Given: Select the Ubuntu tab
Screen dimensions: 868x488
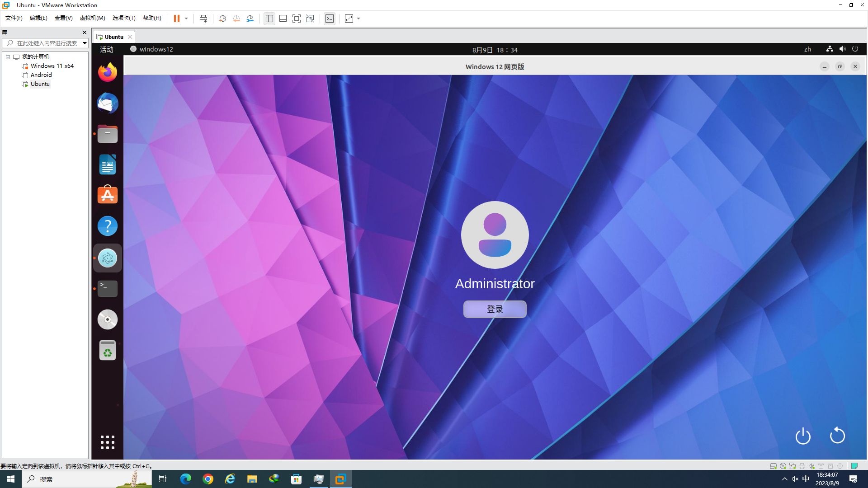Looking at the screenshot, I should pyautogui.click(x=113, y=37).
